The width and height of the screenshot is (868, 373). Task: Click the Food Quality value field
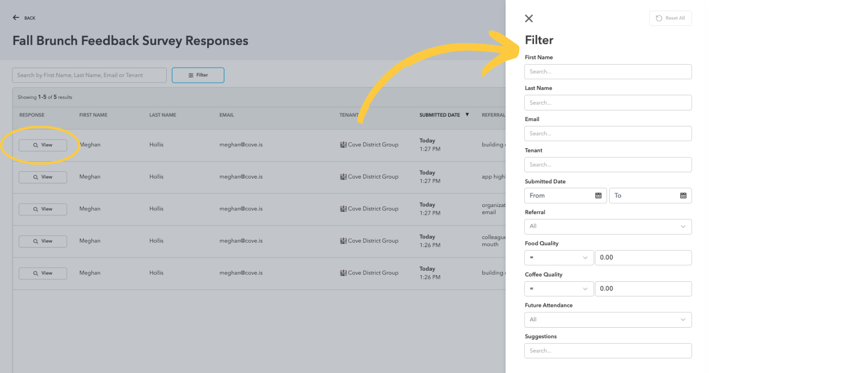tap(643, 258)
